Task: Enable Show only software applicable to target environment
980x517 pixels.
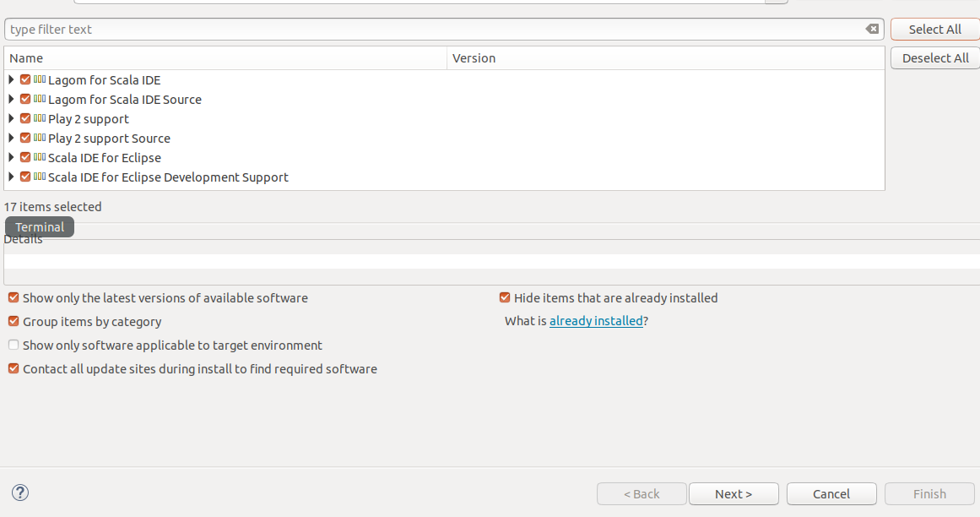Action: point(14,345)
